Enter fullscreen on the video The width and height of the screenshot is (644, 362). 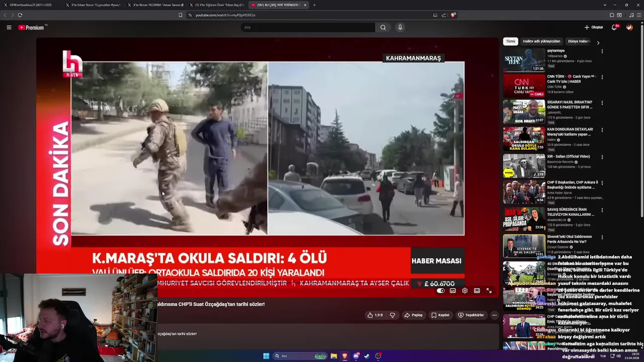click(489, 291)
